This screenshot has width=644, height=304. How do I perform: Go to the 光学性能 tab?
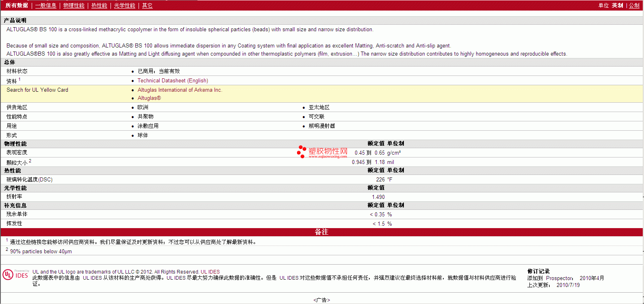tap(124, 5)
